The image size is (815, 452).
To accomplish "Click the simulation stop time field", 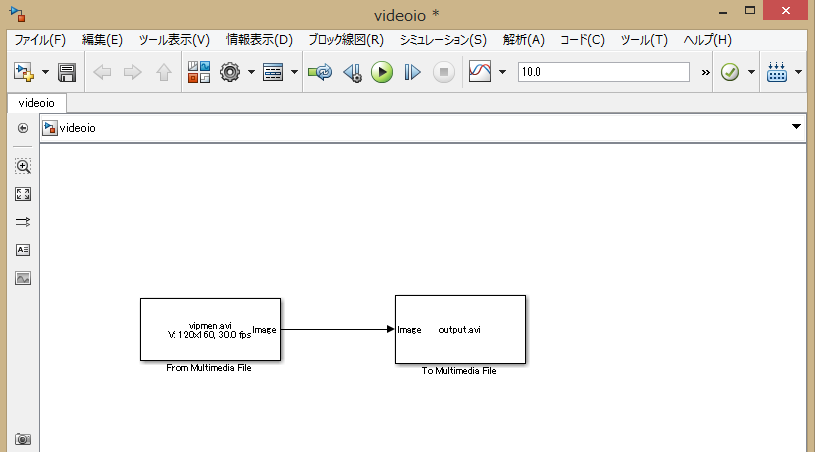I will [x=603, y=72].
